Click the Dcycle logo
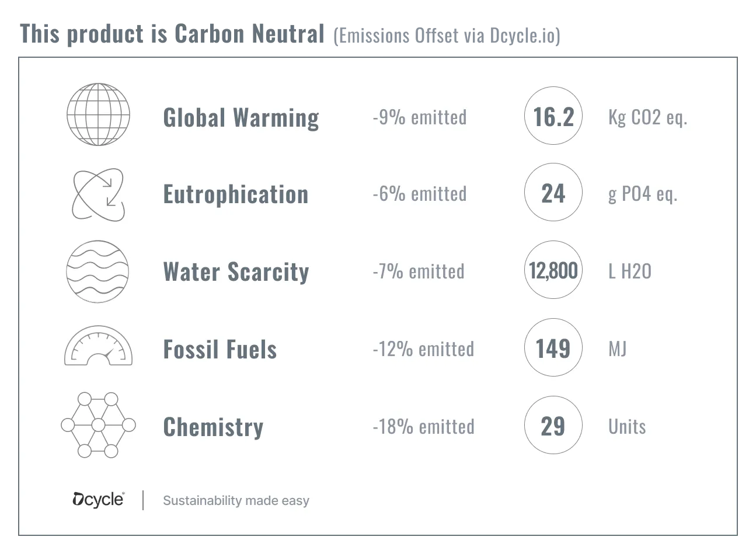The height and width of the screenshot is (554, 756). pyautogui.click(x=98, y=499)
